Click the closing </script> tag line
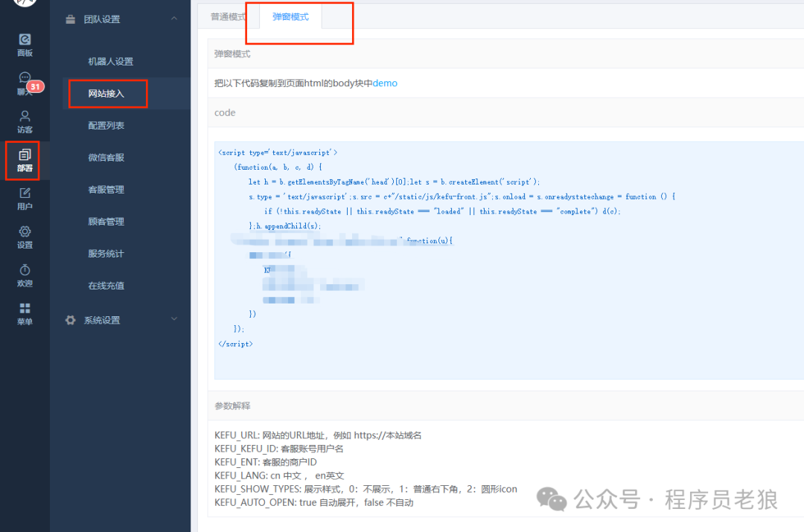 tap(235, 344)
